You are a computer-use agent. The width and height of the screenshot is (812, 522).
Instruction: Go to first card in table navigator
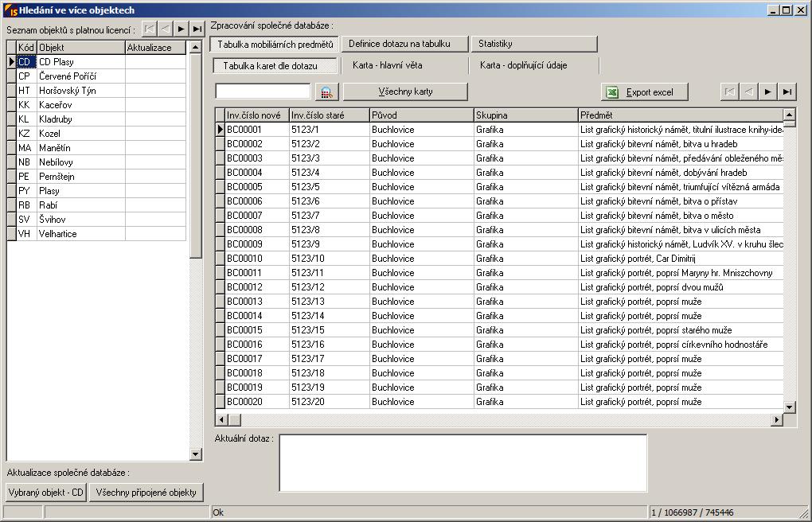click(729, 92)
